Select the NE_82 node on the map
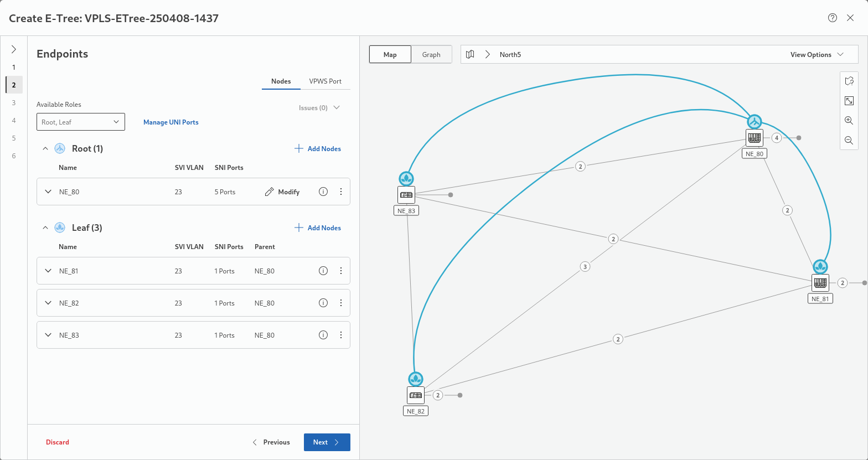This screenshot has width=868, height=460. click(416, 395)
